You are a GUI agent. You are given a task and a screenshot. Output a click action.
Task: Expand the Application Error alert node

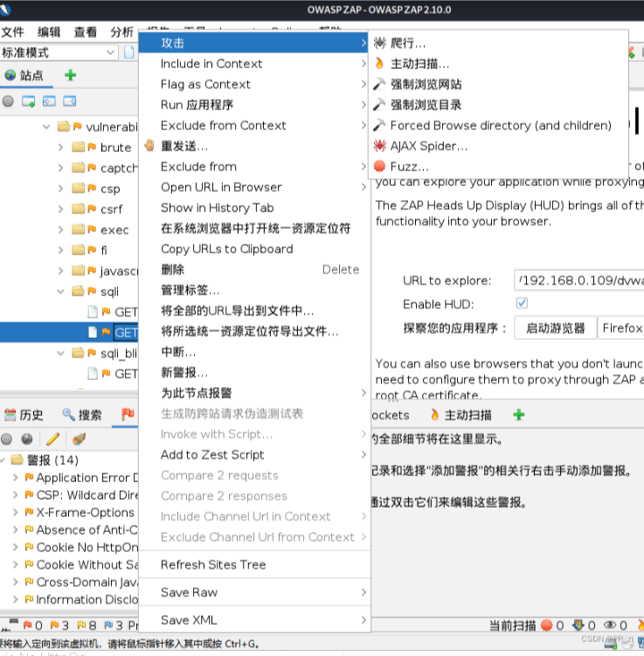coord(16,477)
